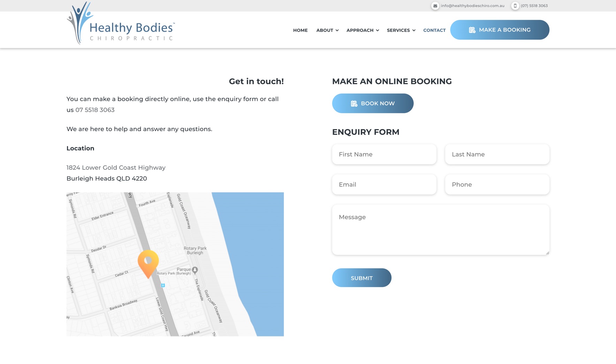Click calendar icon in Book Now button

tap(354, 104)
